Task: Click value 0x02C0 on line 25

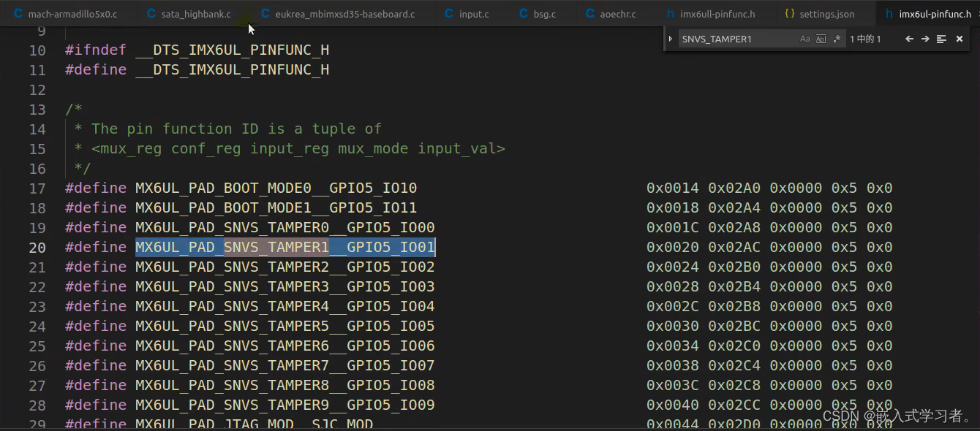Action: [x=734, y=346]
